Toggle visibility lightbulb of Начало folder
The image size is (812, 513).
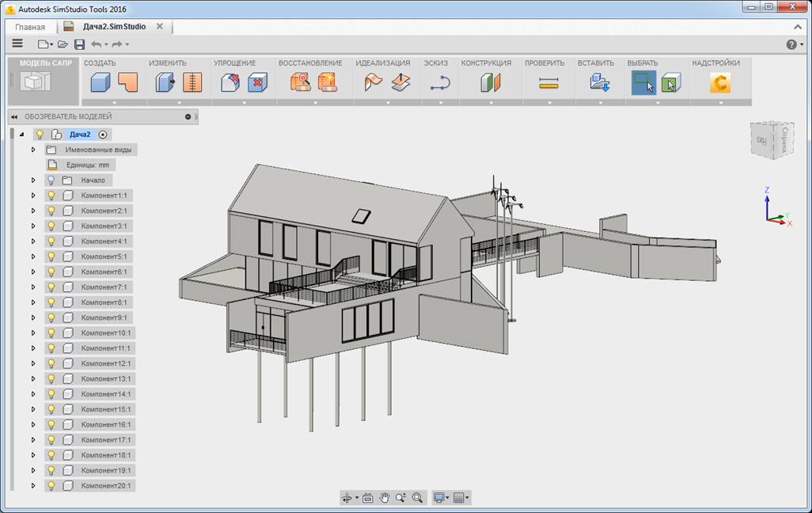51,180
